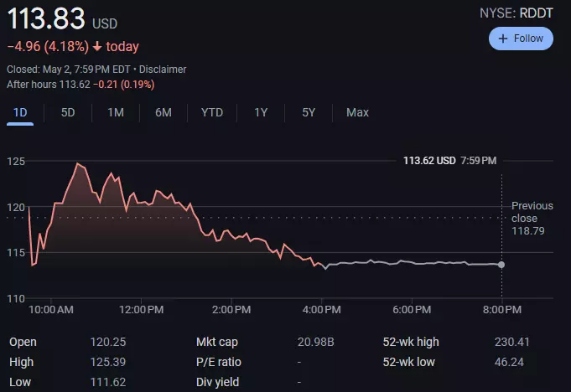Select the 5Y chart tab
This screenshot has width=571, height=392.
(x=309, y=112)
